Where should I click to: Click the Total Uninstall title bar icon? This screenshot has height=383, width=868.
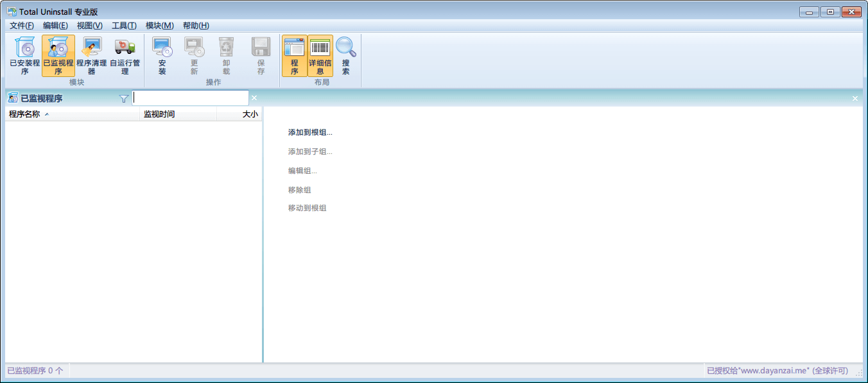[x=11, y=11]
